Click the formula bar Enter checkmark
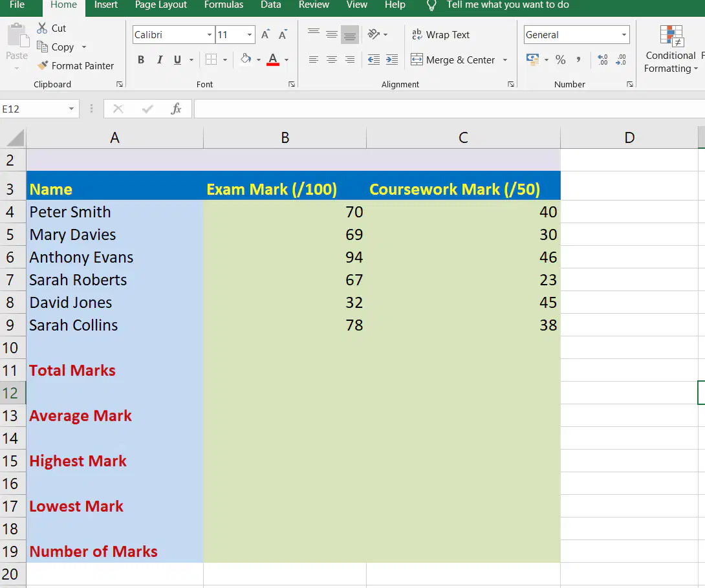This screenshot has width=705, height=588. [x=147, y=108]
